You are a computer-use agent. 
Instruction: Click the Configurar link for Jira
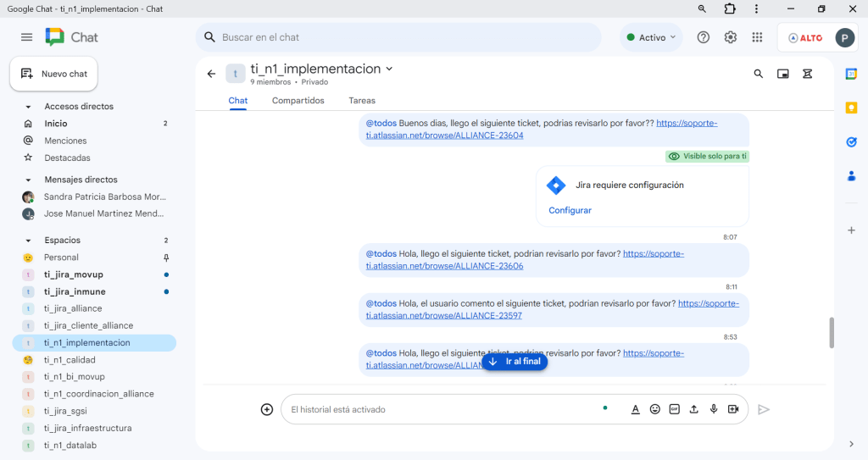[x=570, y=210]
